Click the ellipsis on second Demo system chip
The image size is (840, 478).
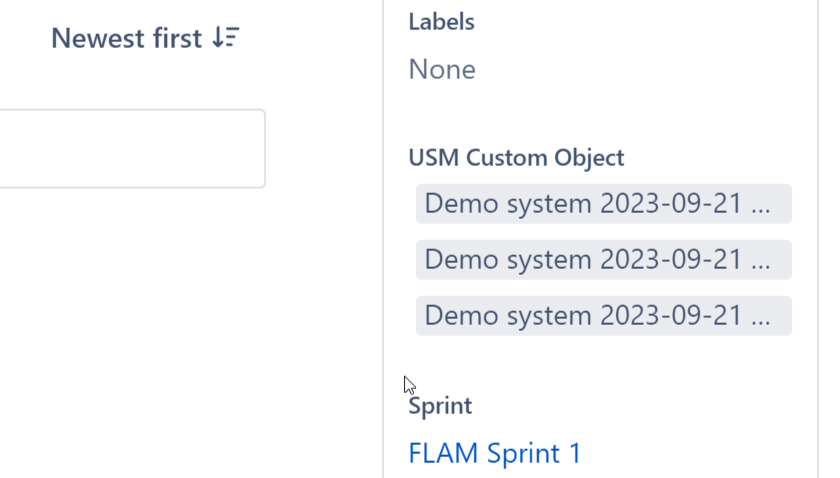[761, 262]
